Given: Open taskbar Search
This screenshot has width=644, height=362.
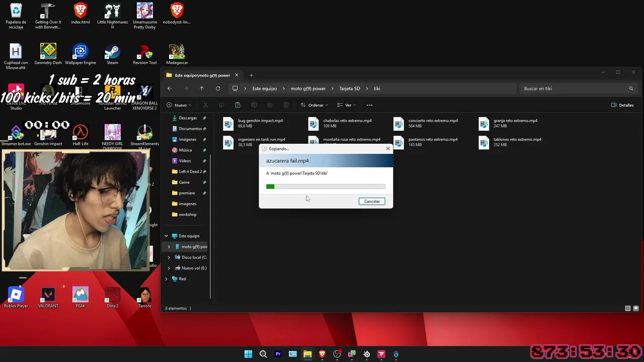Looking at the screenshot, I should click(x=263, y=354).
